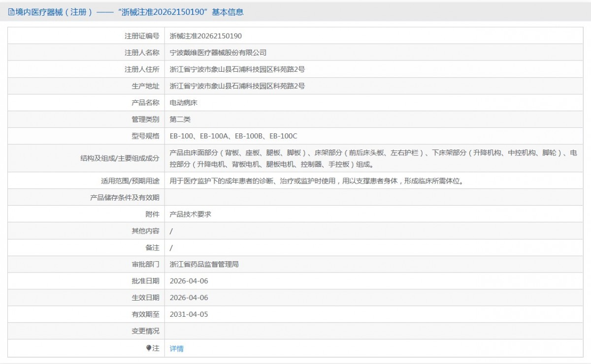This screenshot has width=591, height=364.
Task: Click the document icon in the header
Action: pos(11,12)
